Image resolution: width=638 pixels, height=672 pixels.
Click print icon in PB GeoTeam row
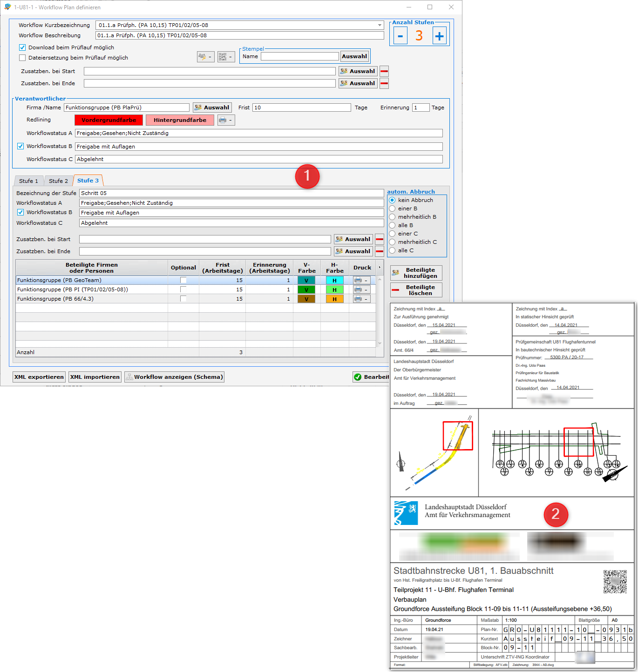pyautogui.click(x=361, y=280)
